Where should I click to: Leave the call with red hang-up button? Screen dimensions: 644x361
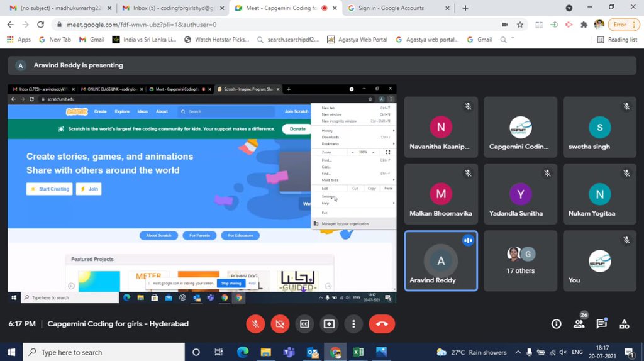[x=382, y=324]
